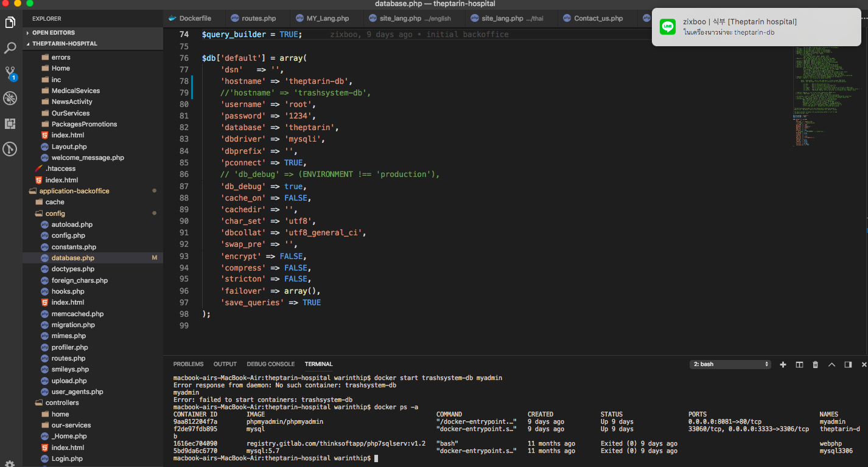Open the Extensions view in activity bar

point(10,123)
